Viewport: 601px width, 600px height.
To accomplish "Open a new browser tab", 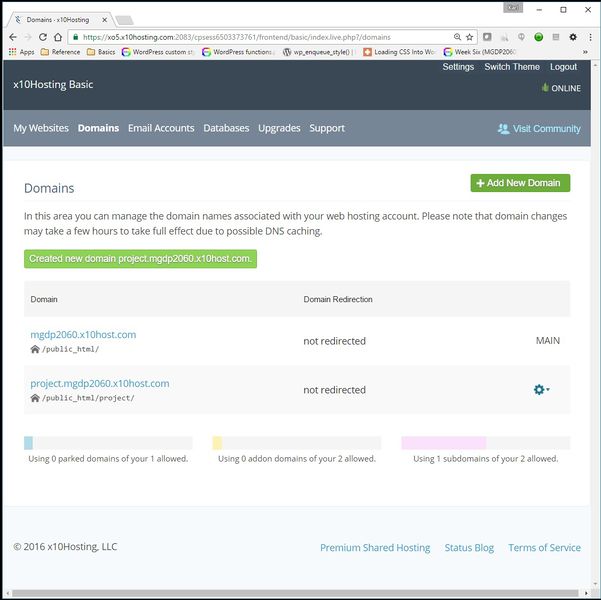I will pos(124,20).
